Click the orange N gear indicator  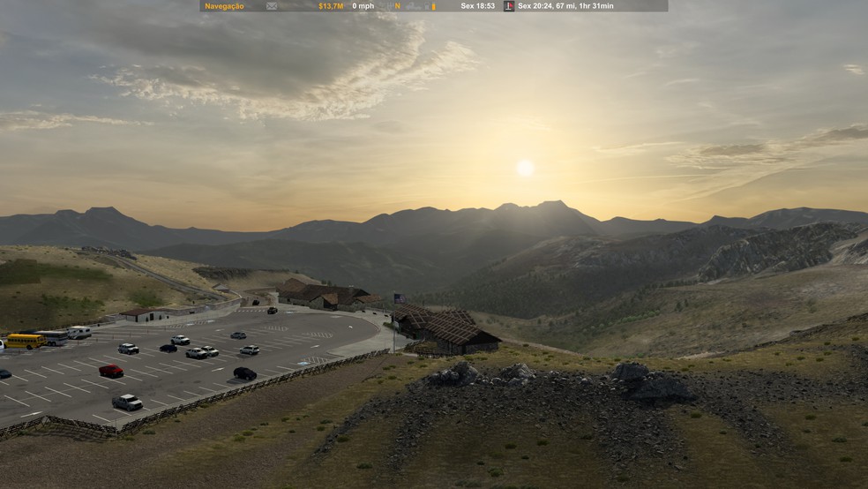point(397,6)
